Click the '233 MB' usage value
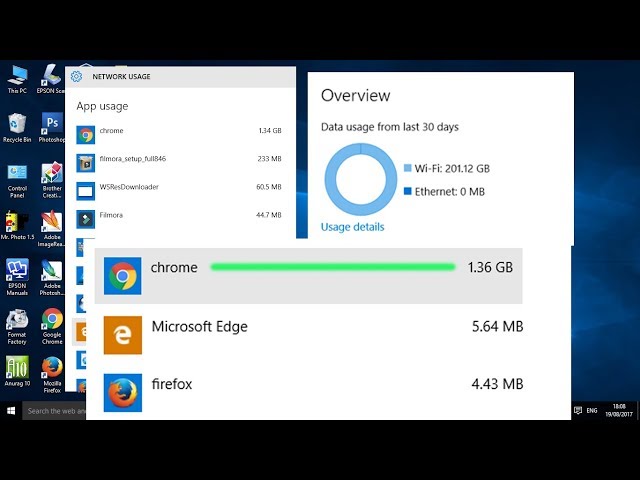This screenshot has width=640, height=480. click(x=269, y=159)
